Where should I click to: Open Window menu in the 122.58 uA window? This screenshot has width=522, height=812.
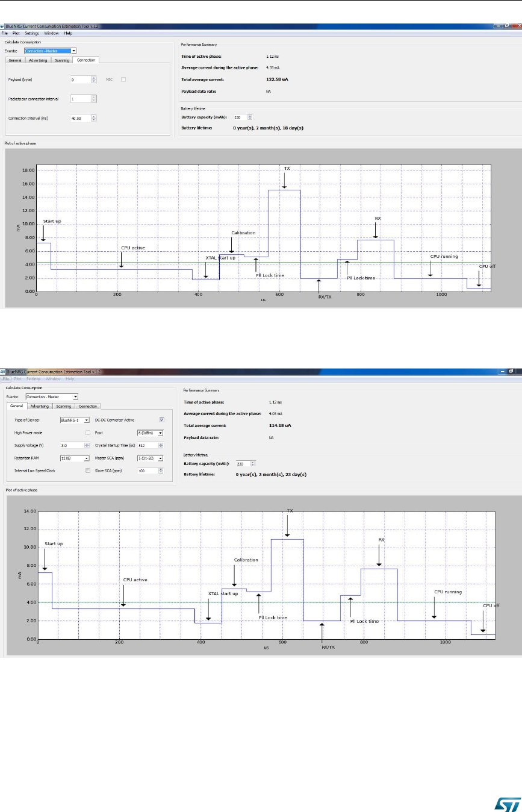51,33
